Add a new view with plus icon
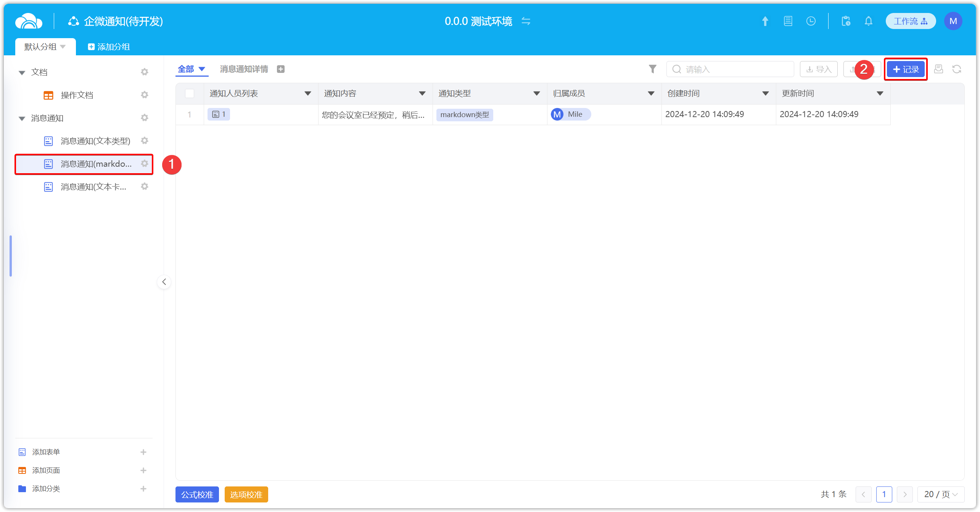 click(281, 69)
